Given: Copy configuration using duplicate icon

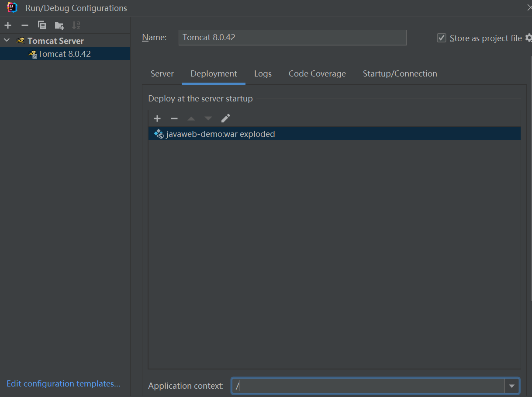Looking at the screenshot, I should pyautogui.click(x=42, y=25).
